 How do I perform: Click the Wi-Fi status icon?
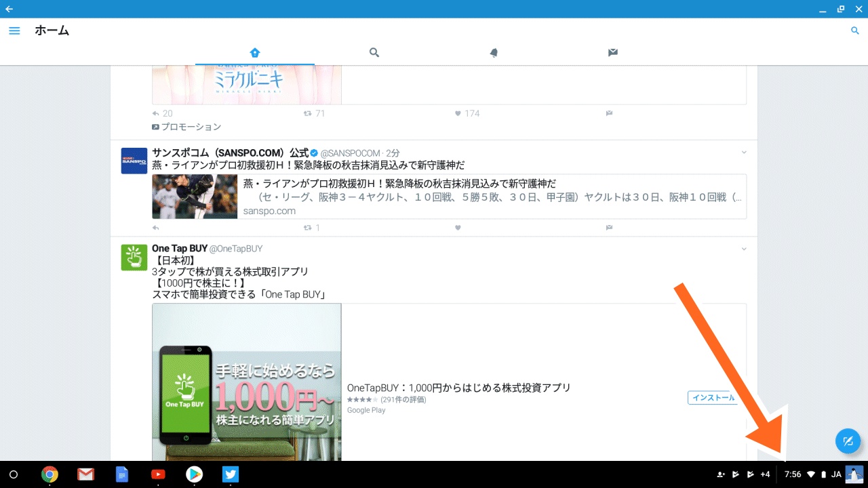click(x=811, y=474)
